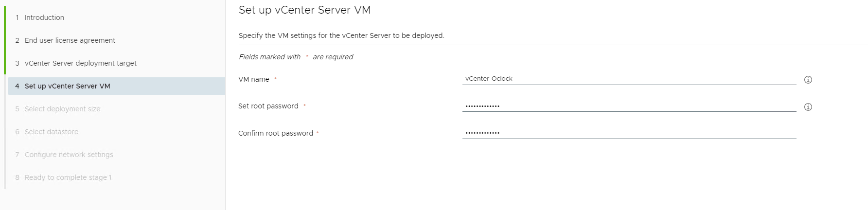Select 'Set up vCenter Server VM' sidebar step
This screenshot has width=868, height=210.
[68, 86]
